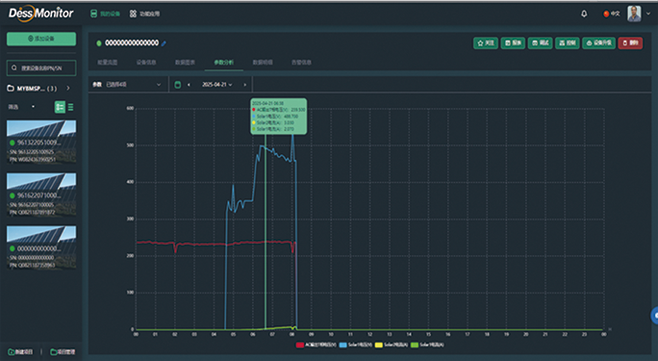Click the My Devices icon in top navigation
The image size is (658, 361).
[x=94, y=14]
